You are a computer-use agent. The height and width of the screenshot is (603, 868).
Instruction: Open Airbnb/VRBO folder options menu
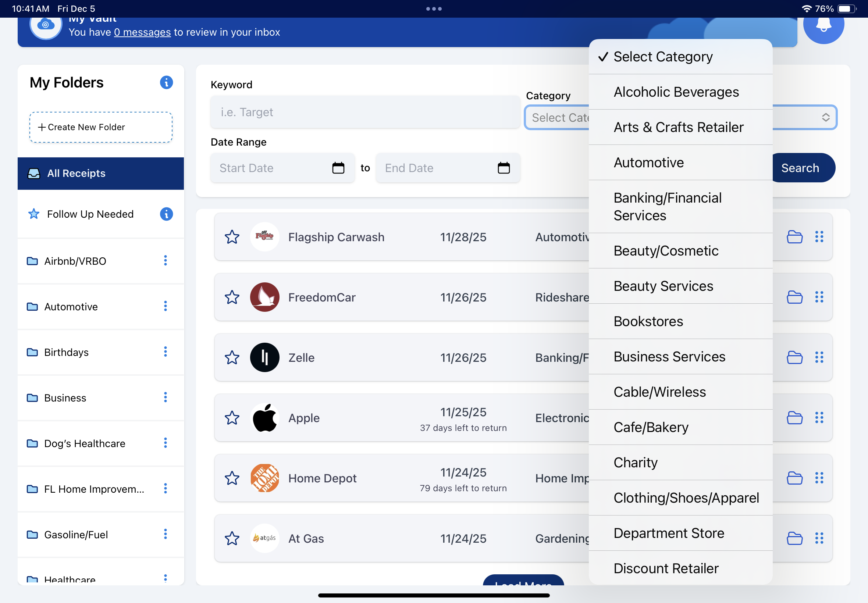tap(165, 261)
